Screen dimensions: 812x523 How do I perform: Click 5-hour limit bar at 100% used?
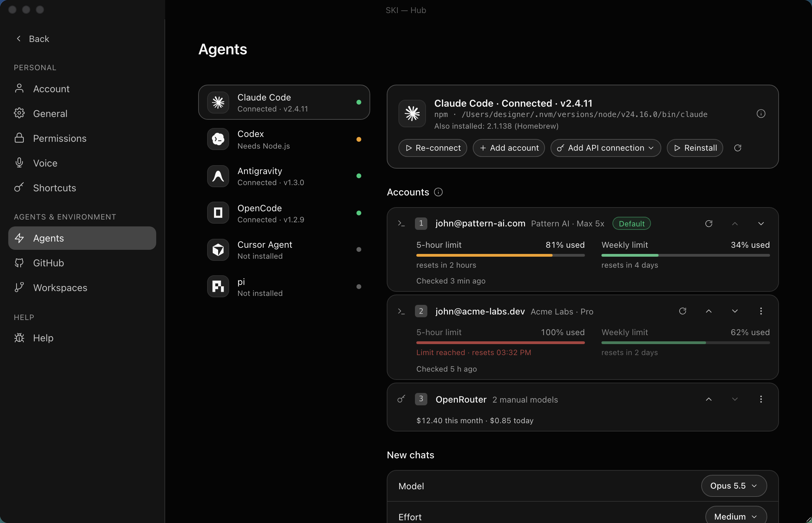click(x=500, y=343)
